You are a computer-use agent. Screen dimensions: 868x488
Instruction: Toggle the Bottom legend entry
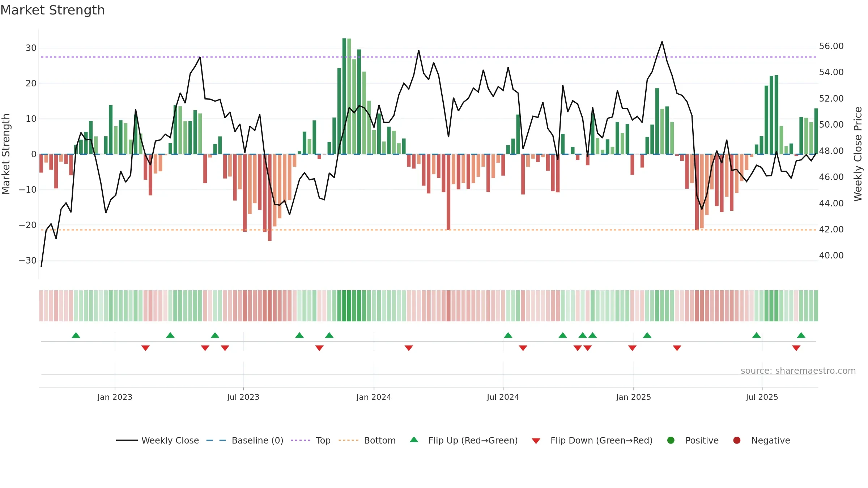pyautogui.click(x=367, y=440)
